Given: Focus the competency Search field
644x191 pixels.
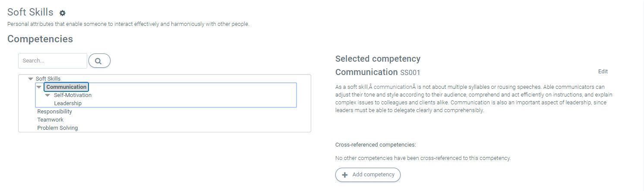Looking at the screenshot, I should [52, 61].
